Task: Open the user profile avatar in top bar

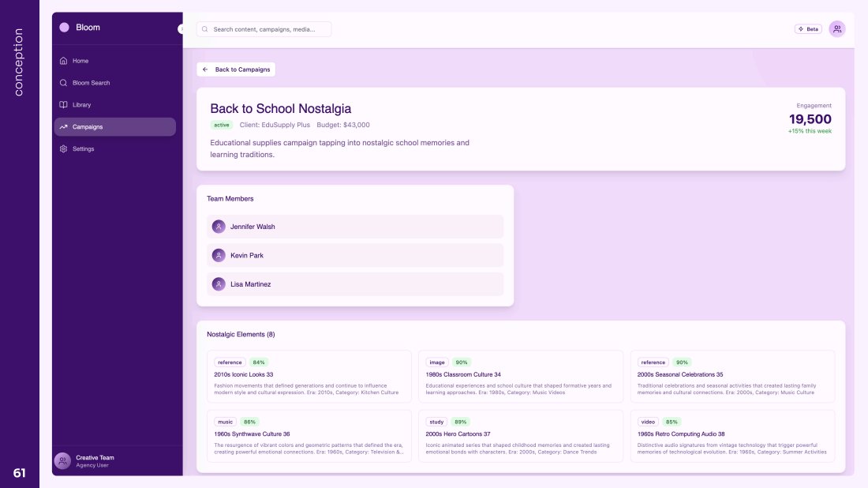Action: [837, 28]
